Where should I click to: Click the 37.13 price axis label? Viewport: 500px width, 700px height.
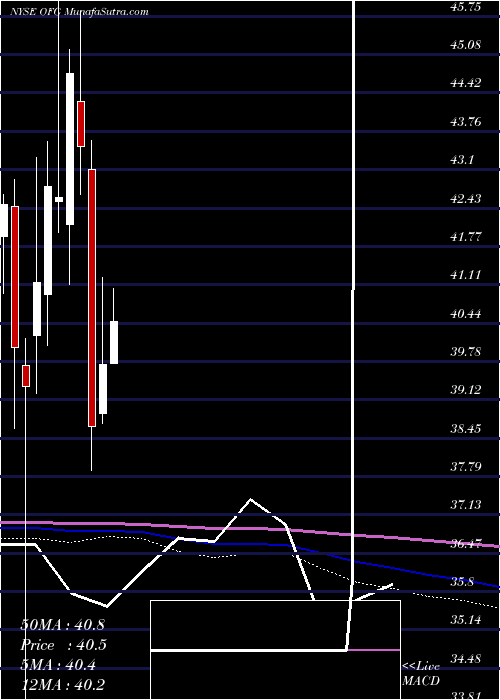(x=466, y=505)
